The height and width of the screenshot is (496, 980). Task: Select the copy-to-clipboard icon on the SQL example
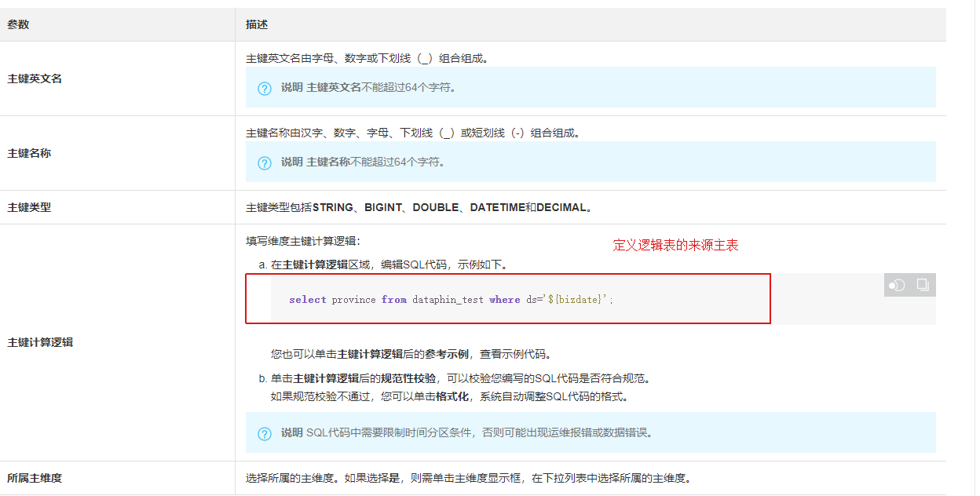[x=922, y=285]
